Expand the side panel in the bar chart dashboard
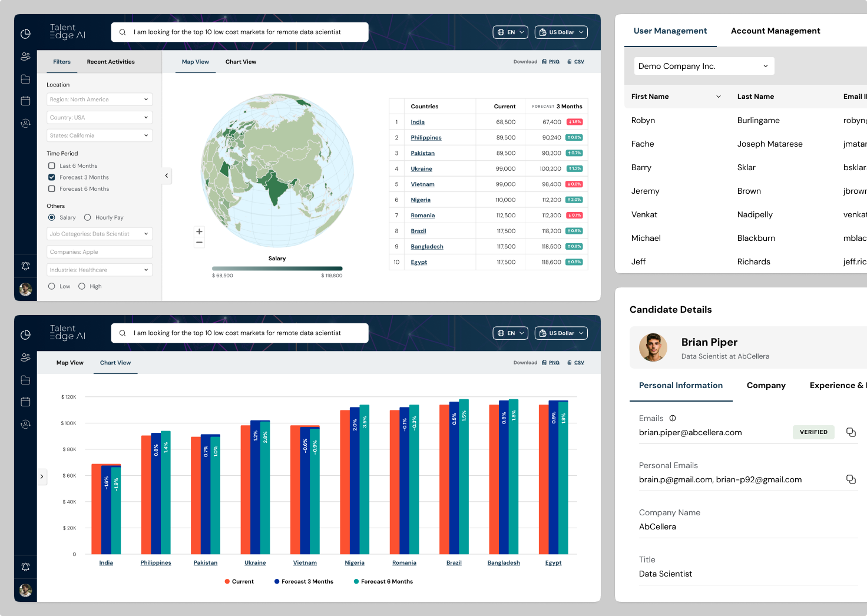This screenshot has width=867, height=616. point(42,476)
